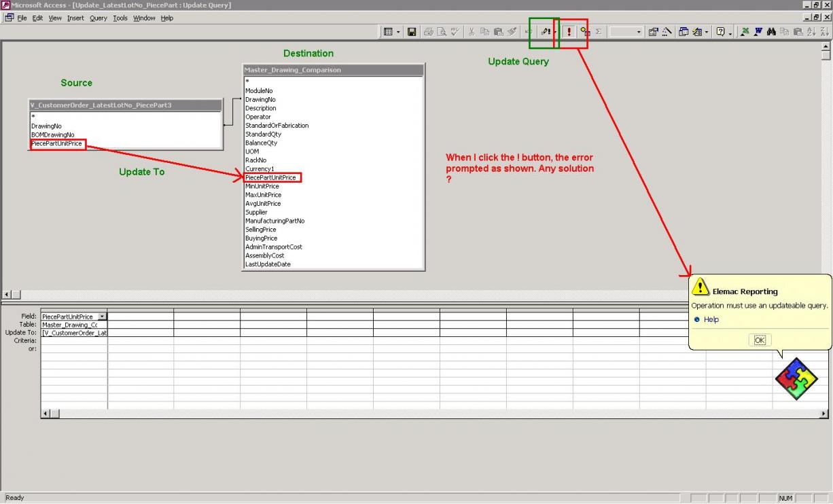
Task: Open the View button dropdown arrow
Action: [x=397, y=32]
